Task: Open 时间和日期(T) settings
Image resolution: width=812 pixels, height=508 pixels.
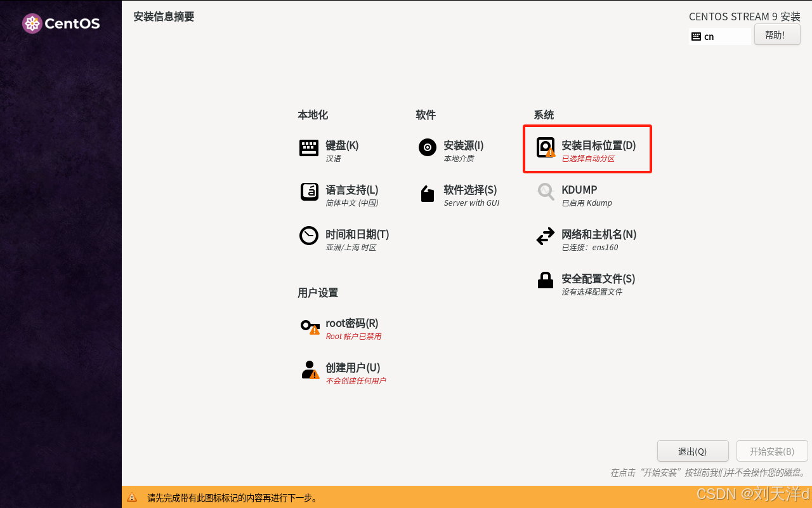Action: 357,234
